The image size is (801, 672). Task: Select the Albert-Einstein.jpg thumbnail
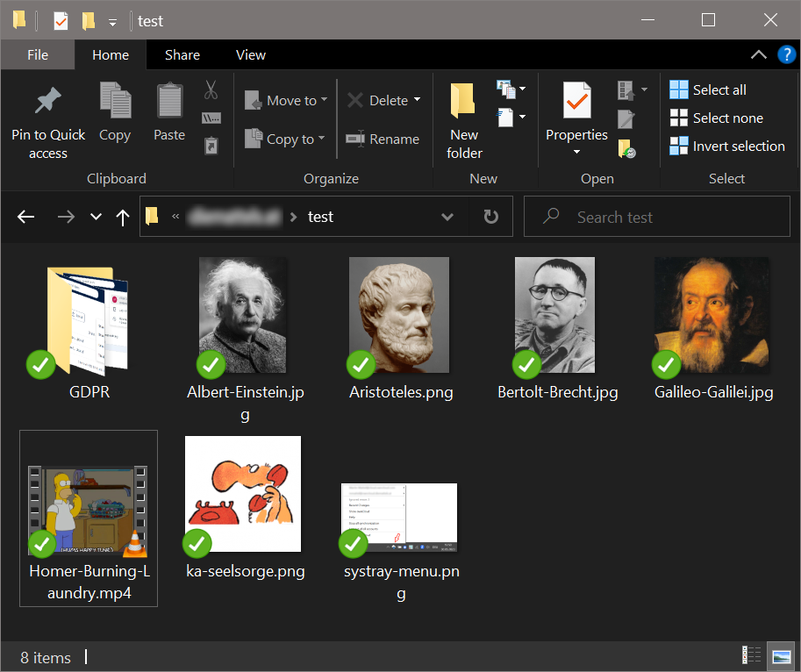[243, 316]
